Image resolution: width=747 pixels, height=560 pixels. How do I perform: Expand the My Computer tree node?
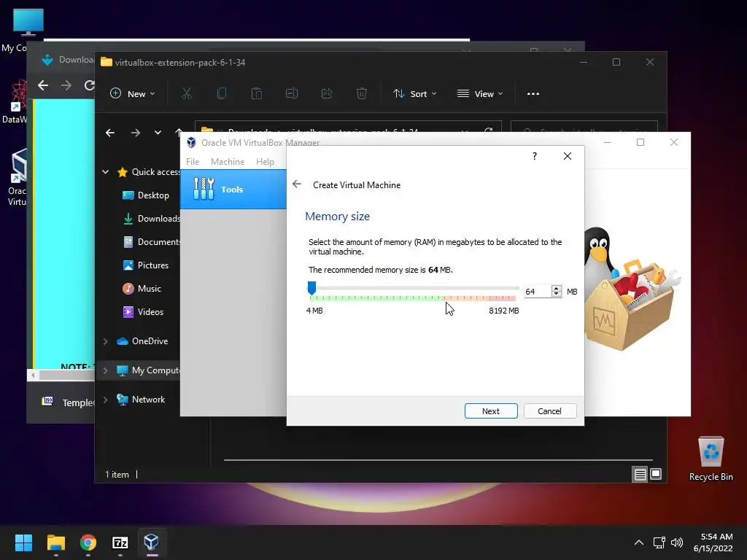point(105,370)
